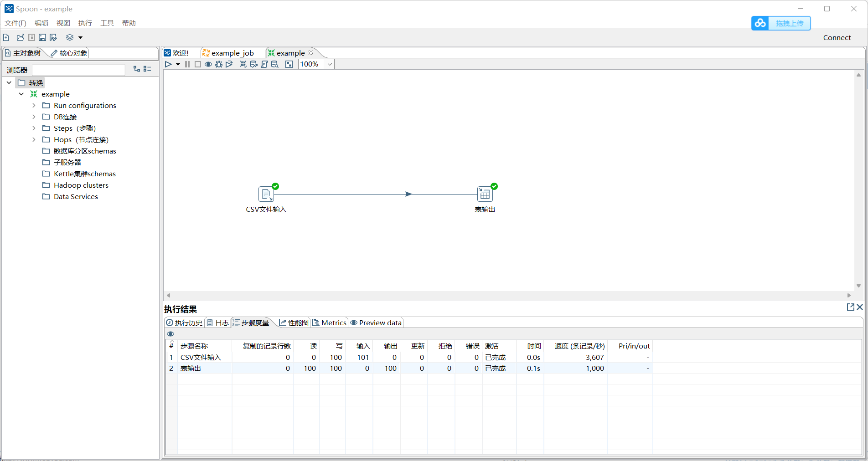This screenshot has width=868, height=461.
Task: Select Data Services tree item
Action: coord(76,196)
